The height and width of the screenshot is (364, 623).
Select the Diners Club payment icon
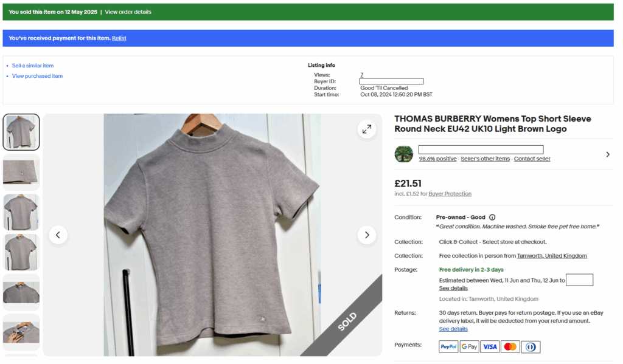531,346
